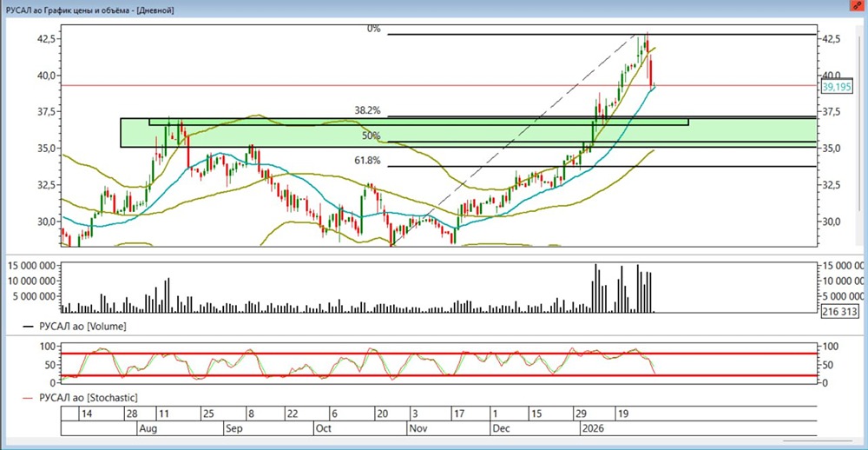
Task: Select the current price label 39,195
Action: pyautogui.click(x=837, y=87)
